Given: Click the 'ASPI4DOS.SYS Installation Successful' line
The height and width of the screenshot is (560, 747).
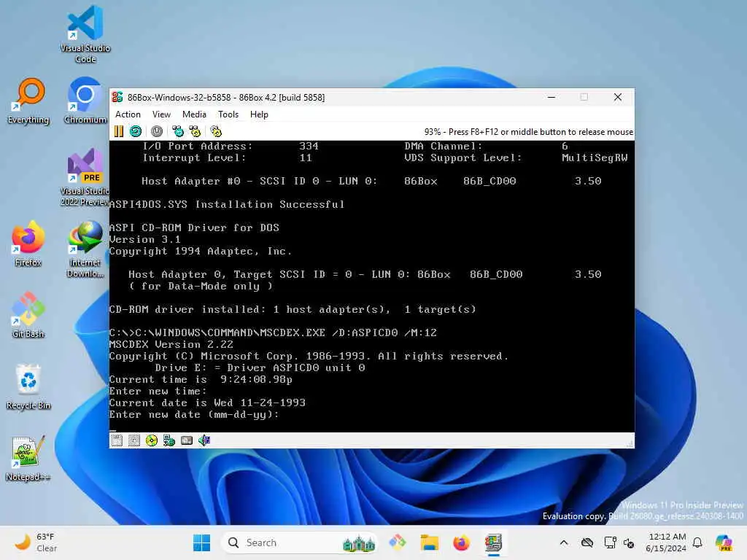Looking at the screenshot, I should pos(227,204).
